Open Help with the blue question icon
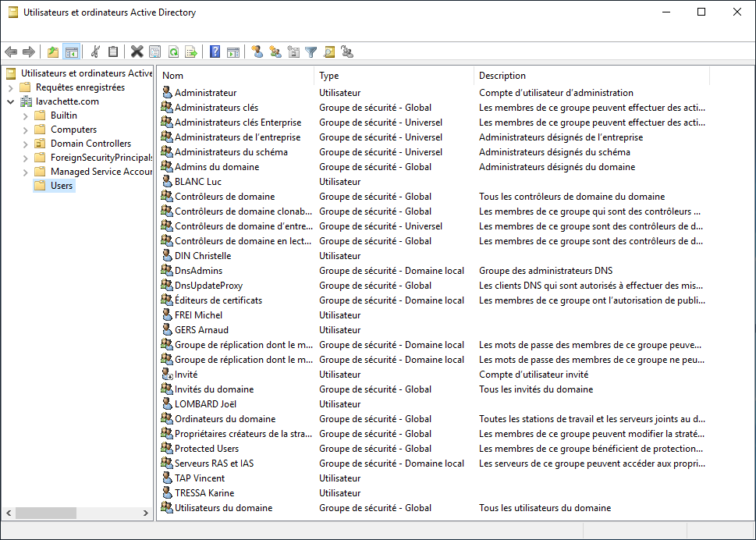Image resolution: width=756 pixels, height=540 pixels. (x=215, y=52)
